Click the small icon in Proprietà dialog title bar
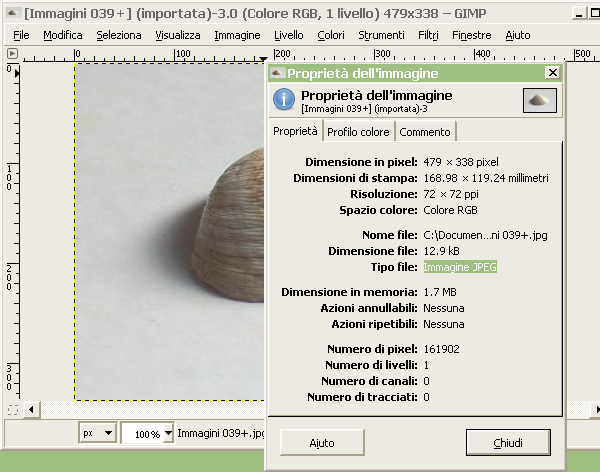 (x=278, y=73)
